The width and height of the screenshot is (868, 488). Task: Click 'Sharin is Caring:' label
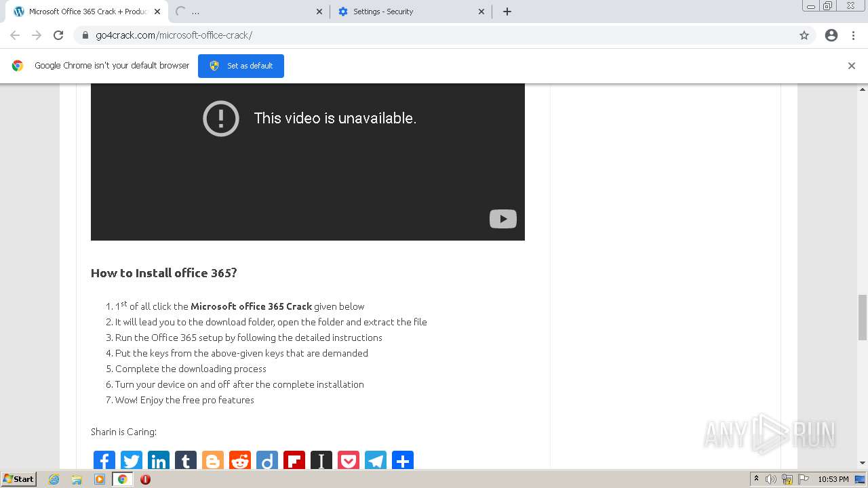[123, 432]
